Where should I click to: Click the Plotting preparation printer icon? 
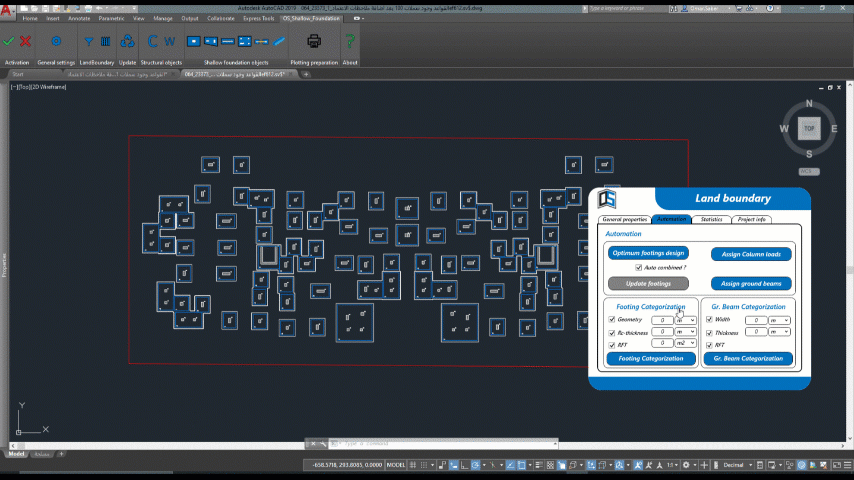pos(314,42)
